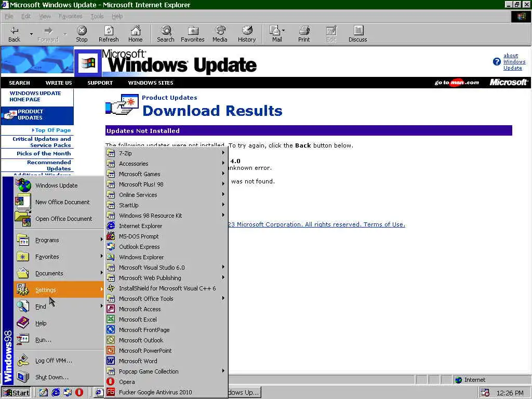Screen dimensions: 532x399
Task: Stop the page loading
Action: click(x=82, y=34)
